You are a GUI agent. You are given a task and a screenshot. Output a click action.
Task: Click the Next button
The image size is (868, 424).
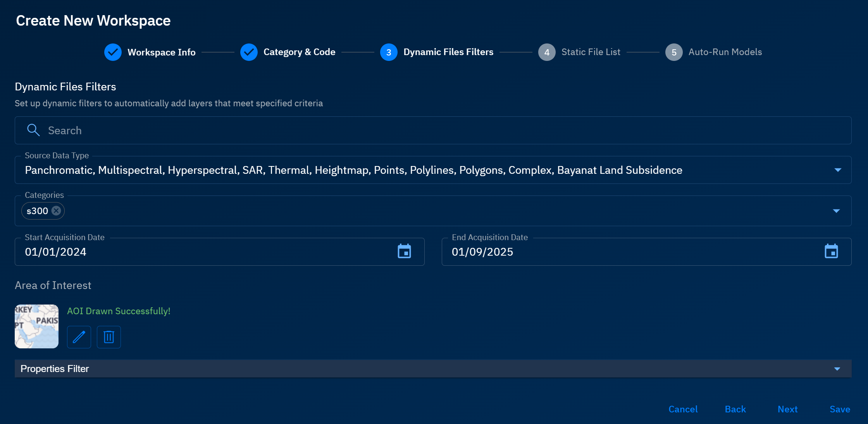(x=787, y=409)
